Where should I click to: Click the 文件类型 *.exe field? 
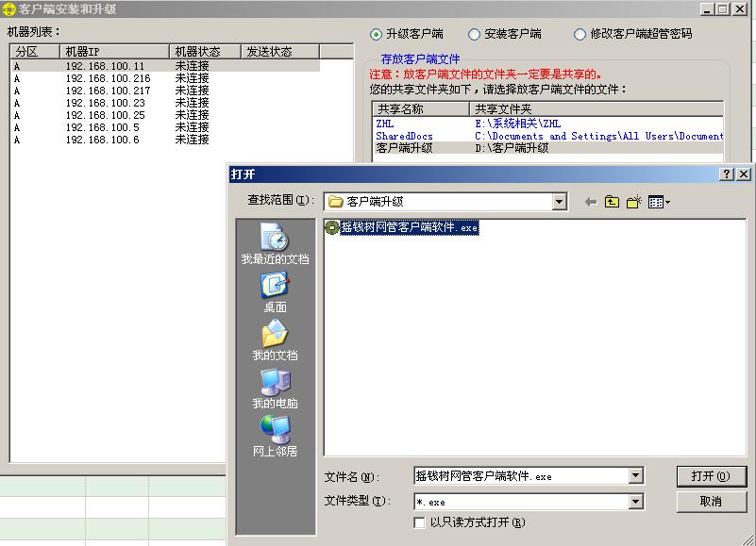(521, 502)
